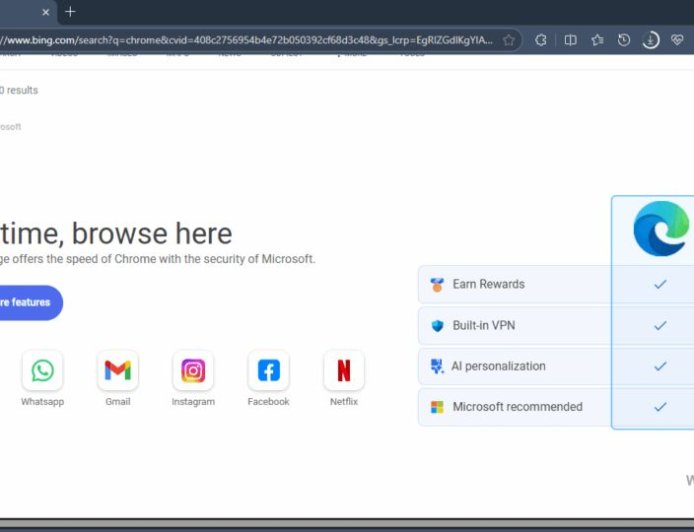Open the Favorites list icon
Screen dimensions: 694x532
(x=598, y=40)
